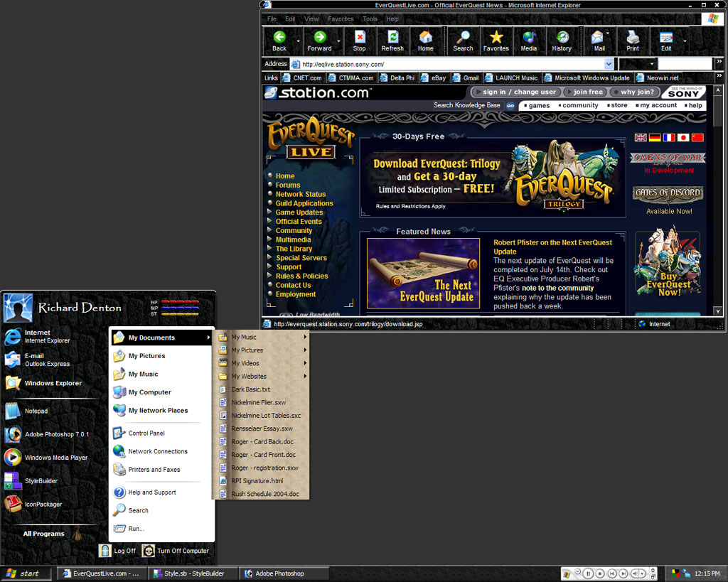The image size is (728, 582).
Task: Click the Refresh icon on the toolbar
Action: (x=392, y=37)
